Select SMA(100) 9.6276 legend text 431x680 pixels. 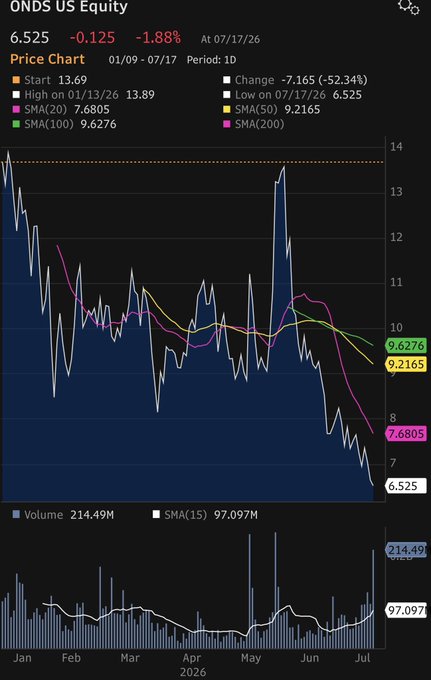[x=70, y=124]
